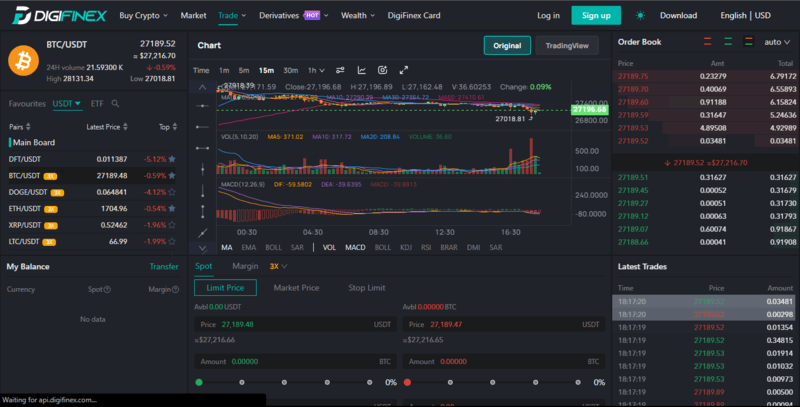800x407 pixels.
Task: Select the 30m chart interval
Action: [x=291, y=70]
